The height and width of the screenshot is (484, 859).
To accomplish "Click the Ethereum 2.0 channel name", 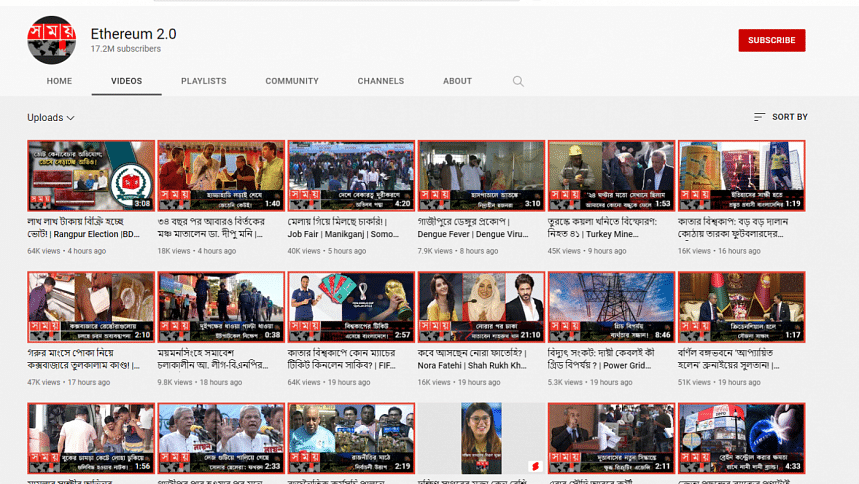I will pyautogui.click(x=133, y=34).
